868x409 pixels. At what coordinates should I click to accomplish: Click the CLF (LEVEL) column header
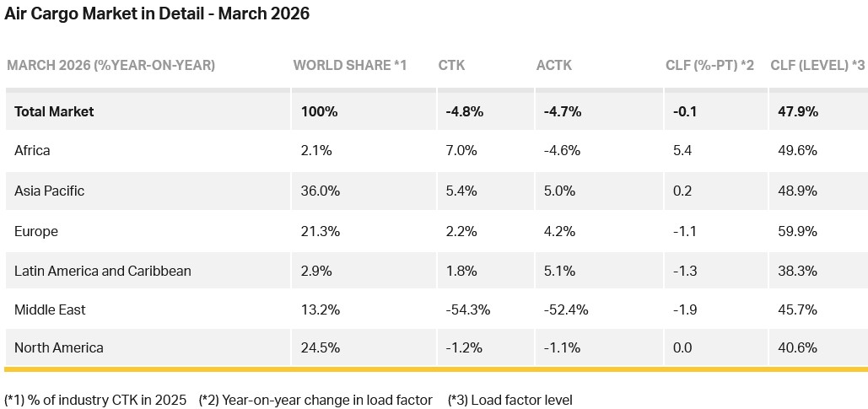[x=817, y=65]
